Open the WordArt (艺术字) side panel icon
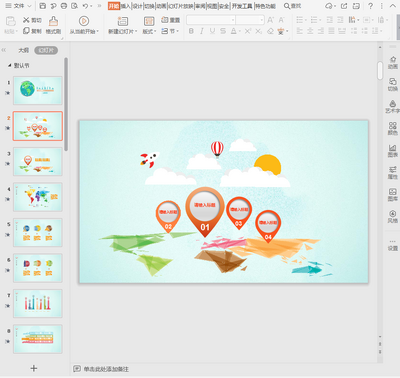The image size is (400, 378). pos(393,106)
